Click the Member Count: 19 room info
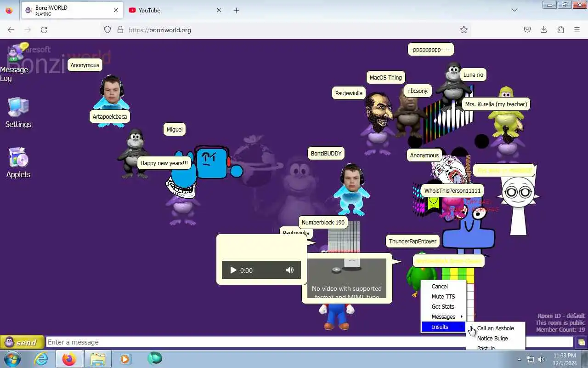 pyautogui.click(x=560, y=329)
